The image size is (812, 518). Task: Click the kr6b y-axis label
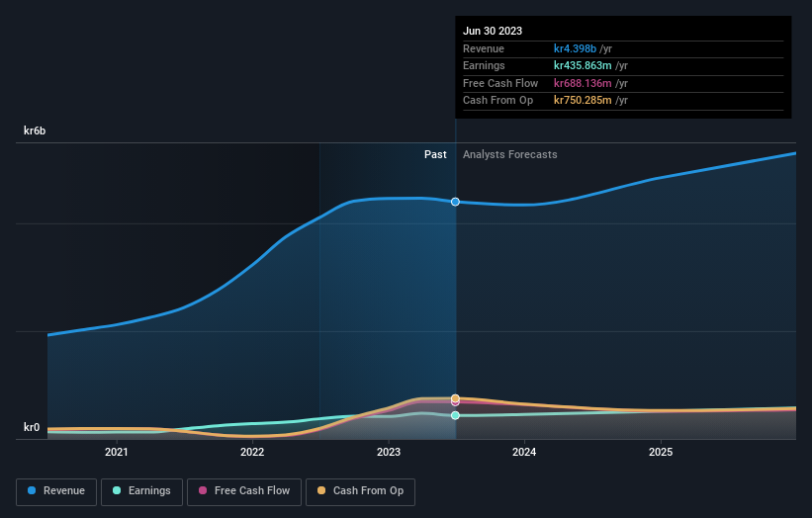click(35, 130)
